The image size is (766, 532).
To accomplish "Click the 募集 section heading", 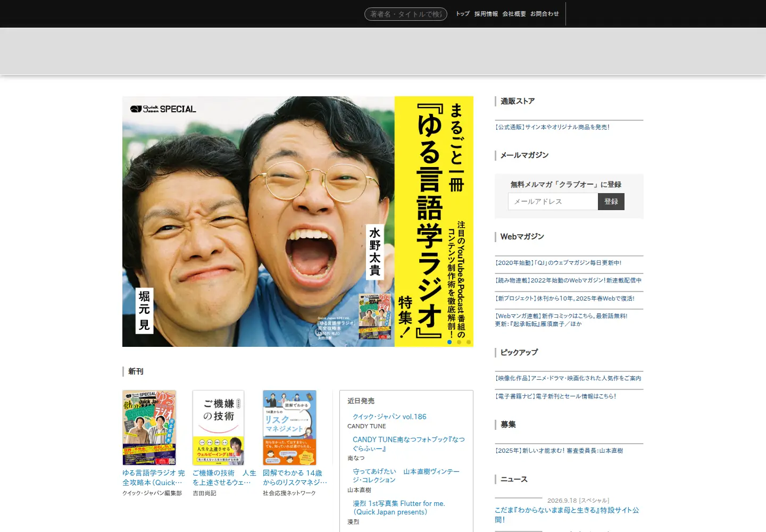I will (x=508, y=425).
